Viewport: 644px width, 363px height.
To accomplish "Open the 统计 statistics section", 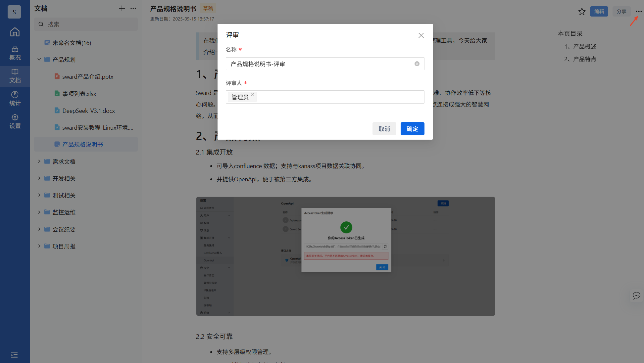I will pos(15,98).
